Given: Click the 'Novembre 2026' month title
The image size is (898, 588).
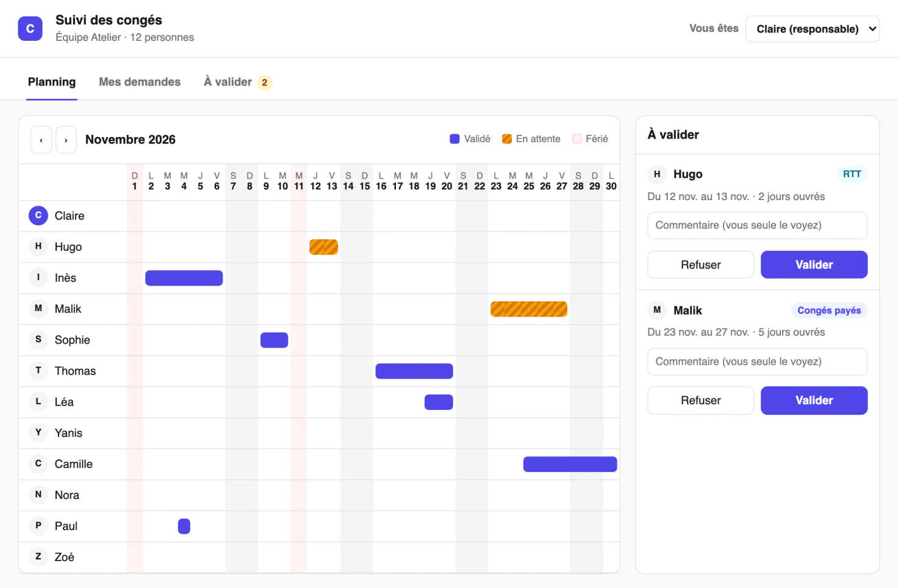Looking at the screenshot, I should pos(131,140).
